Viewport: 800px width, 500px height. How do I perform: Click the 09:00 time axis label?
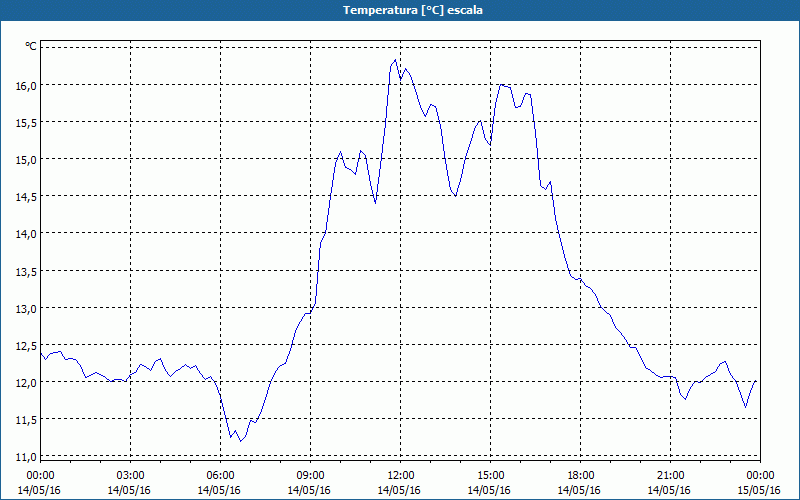click(310, 476)
